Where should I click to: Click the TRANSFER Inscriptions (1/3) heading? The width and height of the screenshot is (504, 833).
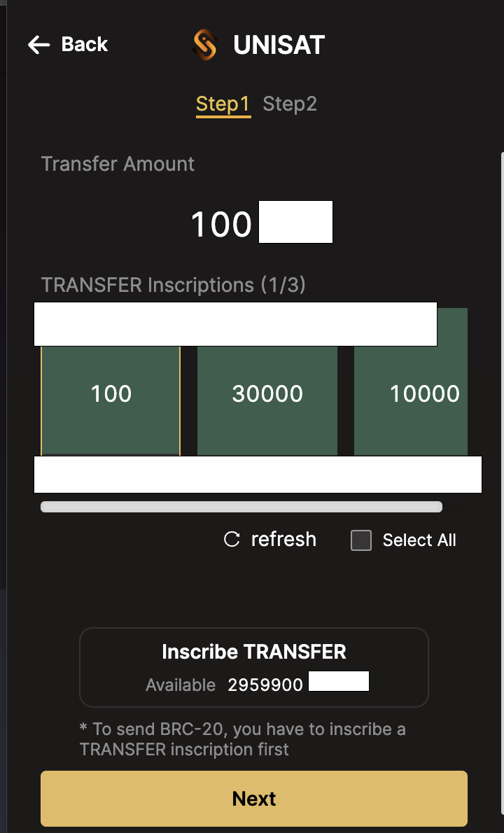pyautogui.click(x=174, y=285)
